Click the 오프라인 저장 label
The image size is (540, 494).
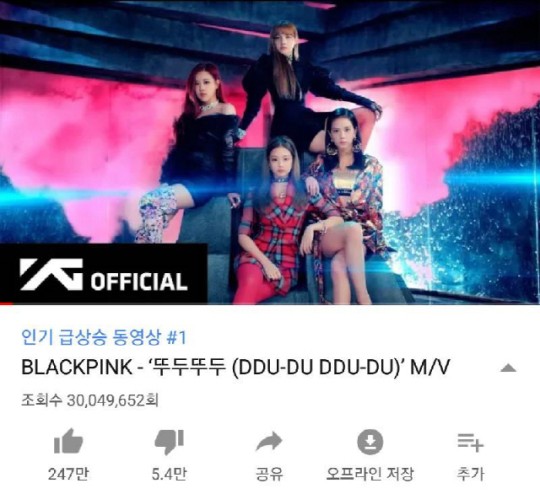[370, 474]
